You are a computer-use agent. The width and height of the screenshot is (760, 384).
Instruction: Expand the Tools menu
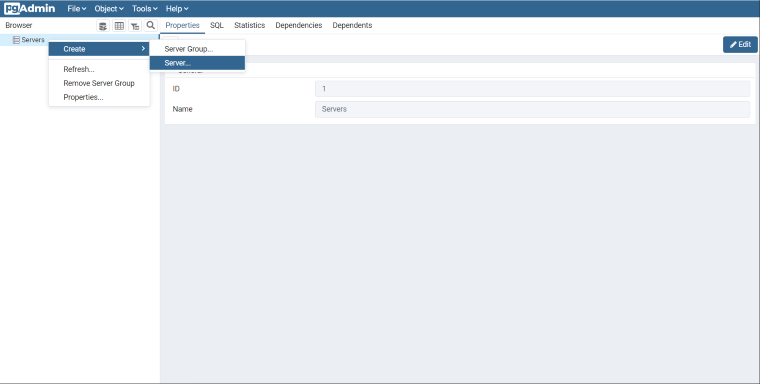tap(144, 9)
